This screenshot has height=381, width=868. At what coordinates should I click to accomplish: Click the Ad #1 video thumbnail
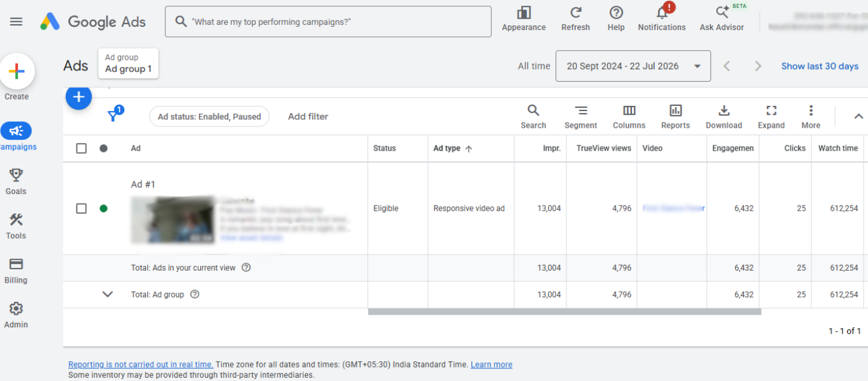click(173, 220)
